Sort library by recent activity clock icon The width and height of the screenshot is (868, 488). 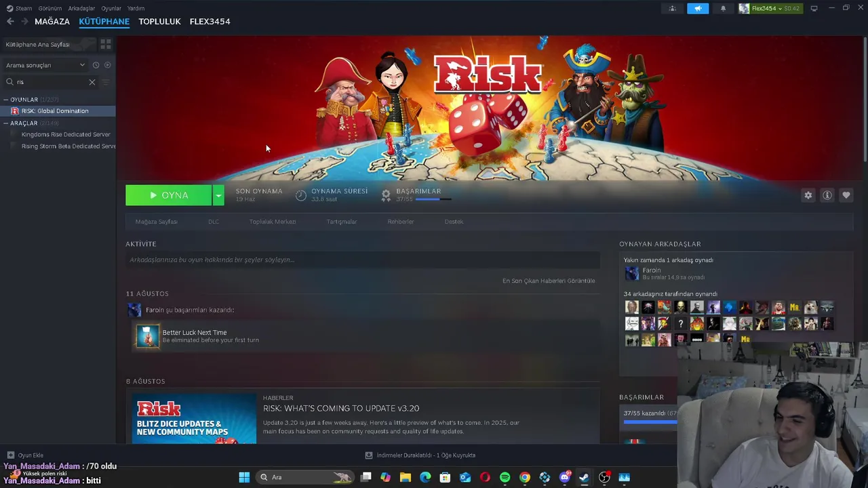tap(96, 65)
